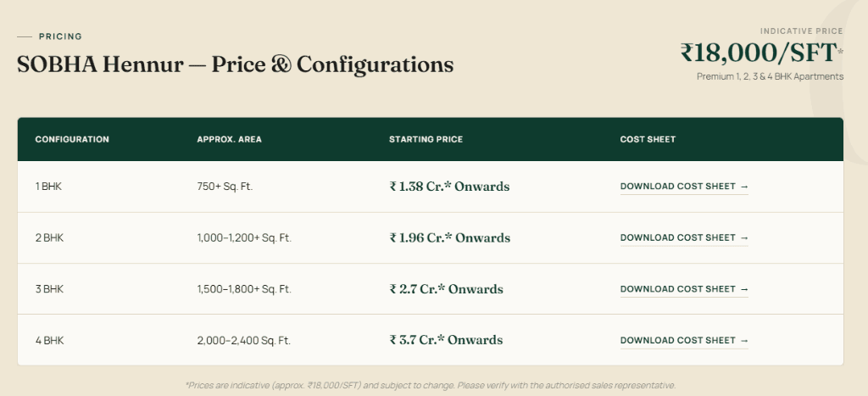This screenshot has height=396, width=868.
Task: Click the ₹ 3.7 Cr.* Onwards price
Action: 446,340
